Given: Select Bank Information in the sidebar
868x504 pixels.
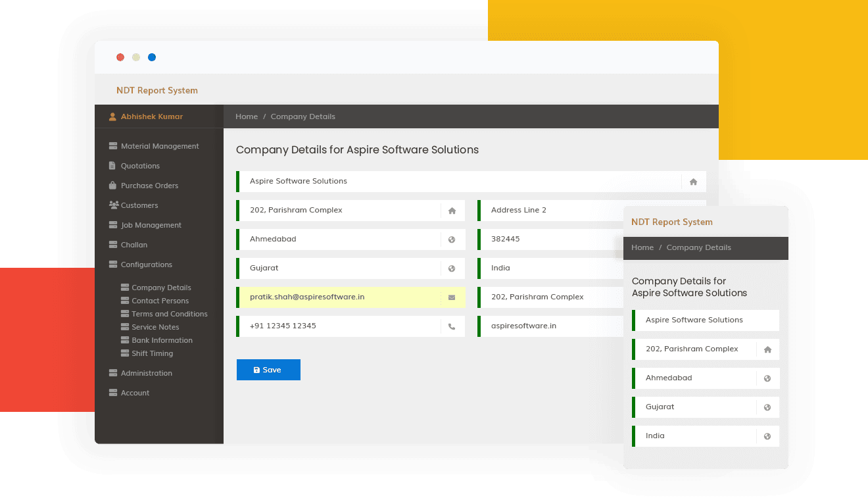Looking at the screenshot, I should (x=162, y=340).
